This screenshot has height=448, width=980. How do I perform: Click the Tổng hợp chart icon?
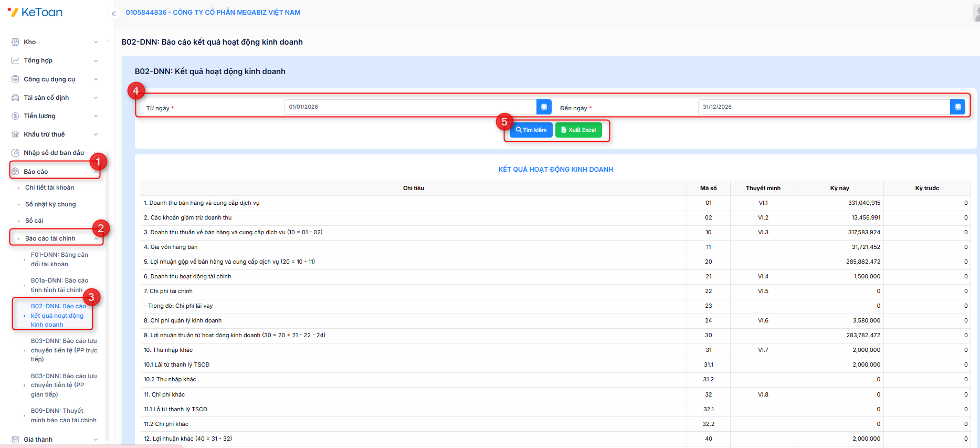pyautogui.click(x=15, y=60)
